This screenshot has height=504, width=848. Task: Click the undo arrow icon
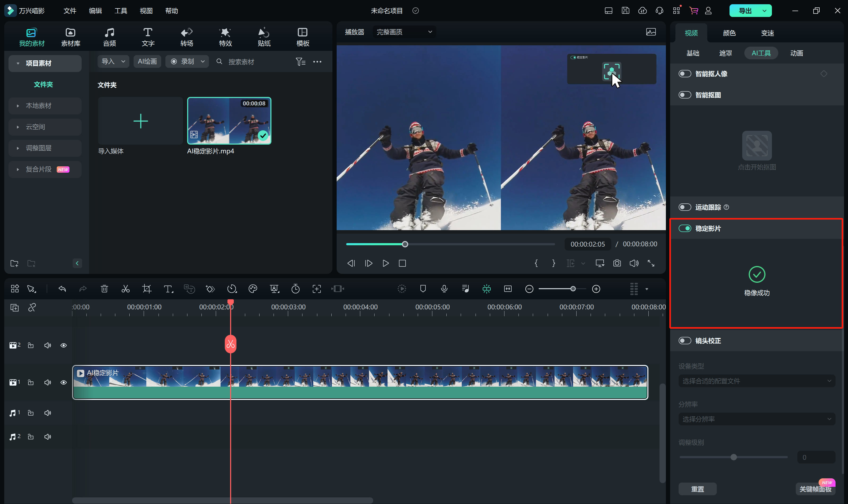(62, 289)
